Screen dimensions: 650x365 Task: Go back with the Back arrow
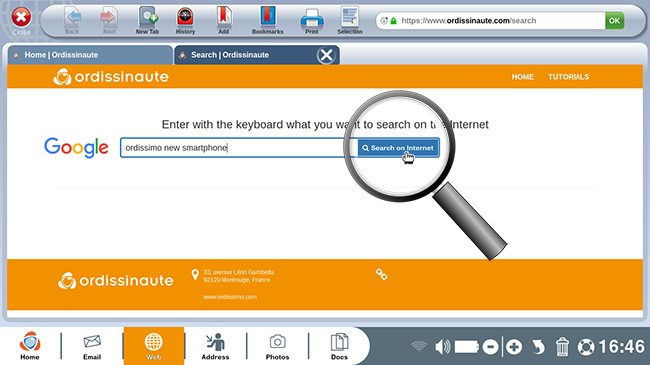click(x=72, y=20)
